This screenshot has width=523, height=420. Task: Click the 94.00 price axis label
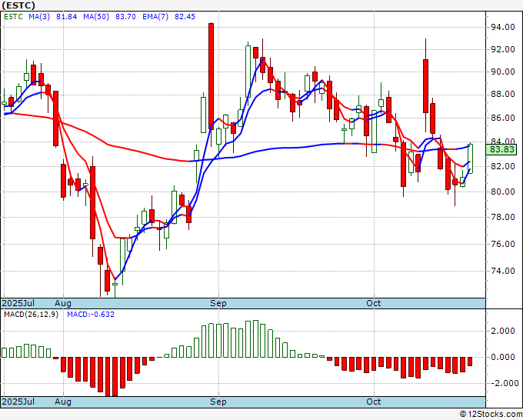503,28
